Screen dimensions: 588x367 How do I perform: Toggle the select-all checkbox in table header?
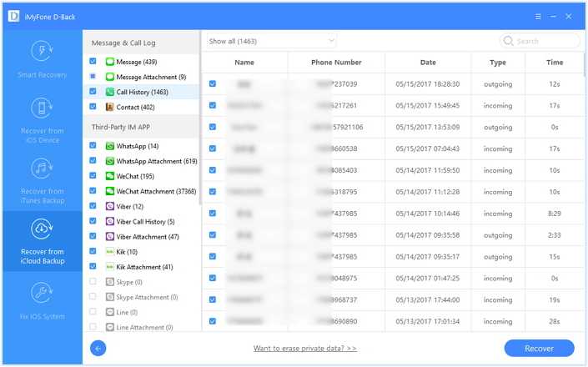212,63
